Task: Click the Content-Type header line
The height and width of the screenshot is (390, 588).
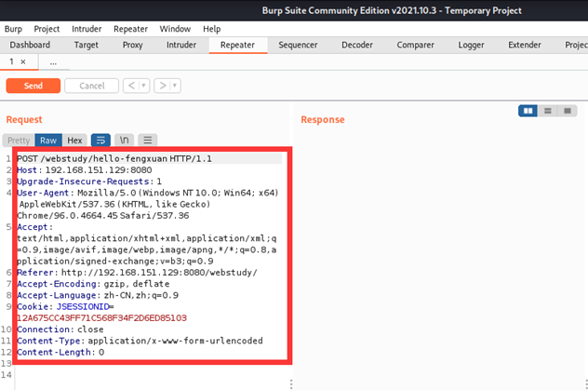Action: point(140,341)
